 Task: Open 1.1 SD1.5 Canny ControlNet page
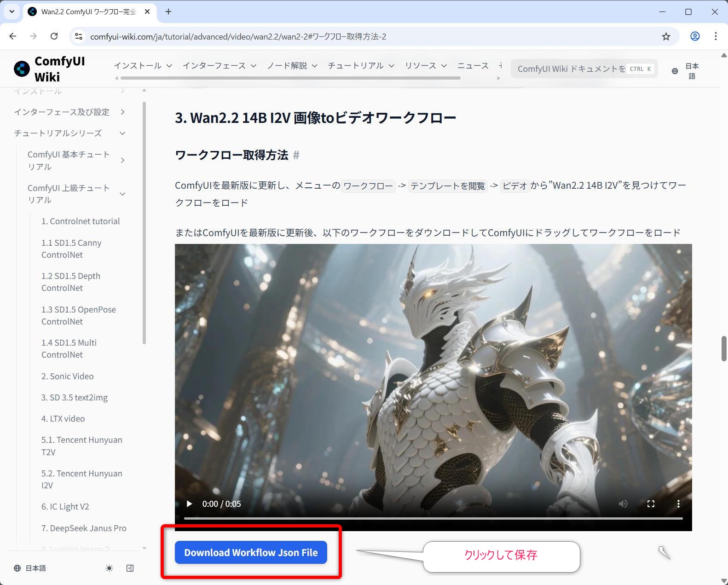(71, 249)
